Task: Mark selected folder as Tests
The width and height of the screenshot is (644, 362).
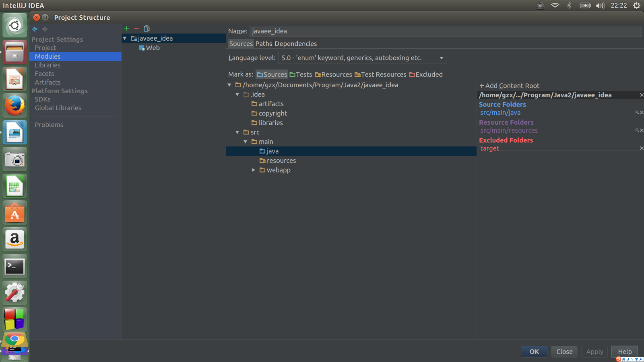Action: (301, 74)
